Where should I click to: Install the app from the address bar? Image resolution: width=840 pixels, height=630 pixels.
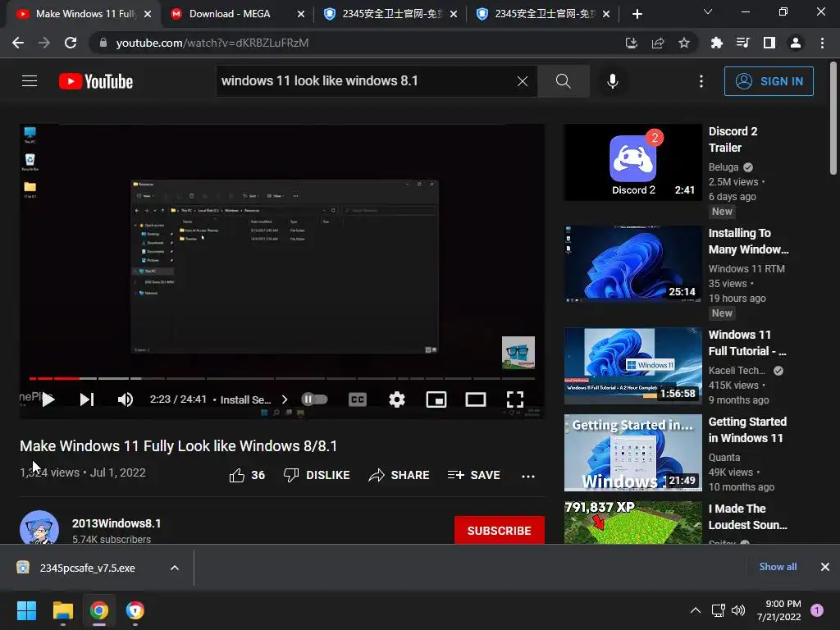point(632,43)
